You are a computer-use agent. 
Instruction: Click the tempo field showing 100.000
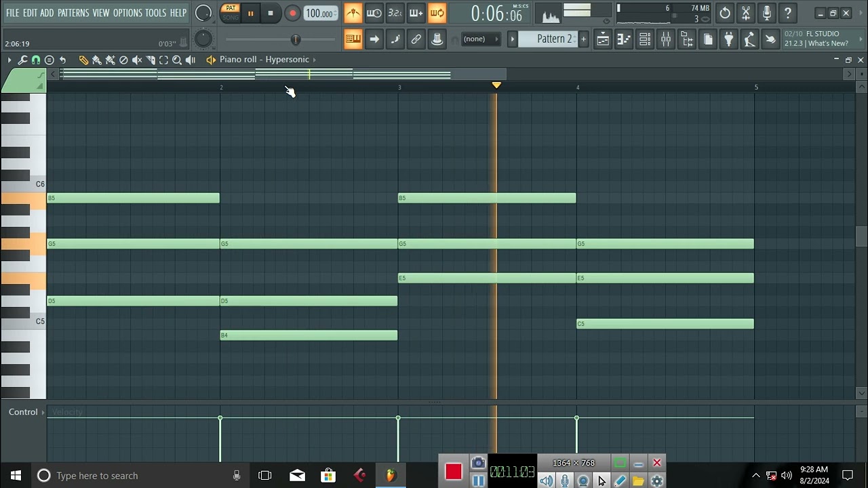click(319, 14)
